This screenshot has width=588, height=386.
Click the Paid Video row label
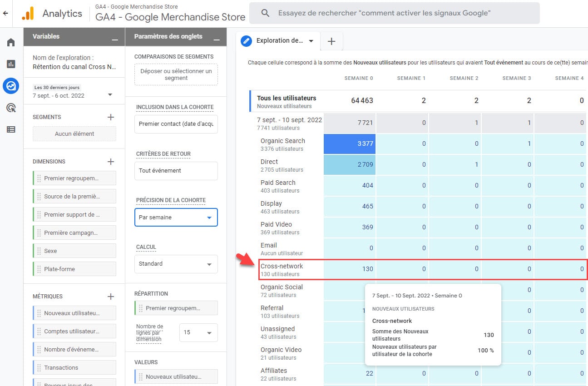click(276, 224)
